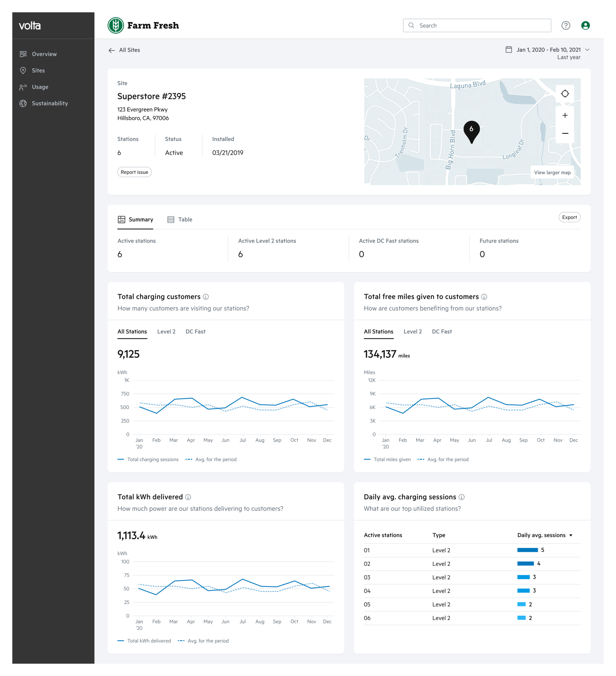Zoom in on the map with plus

pos(565,115)
